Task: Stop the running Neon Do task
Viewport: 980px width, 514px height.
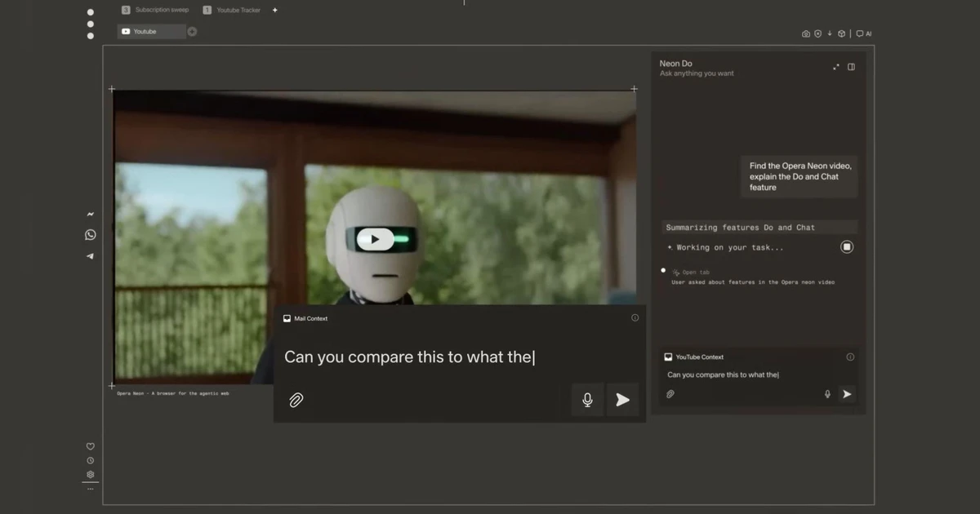Action: (x=847, y=247)
